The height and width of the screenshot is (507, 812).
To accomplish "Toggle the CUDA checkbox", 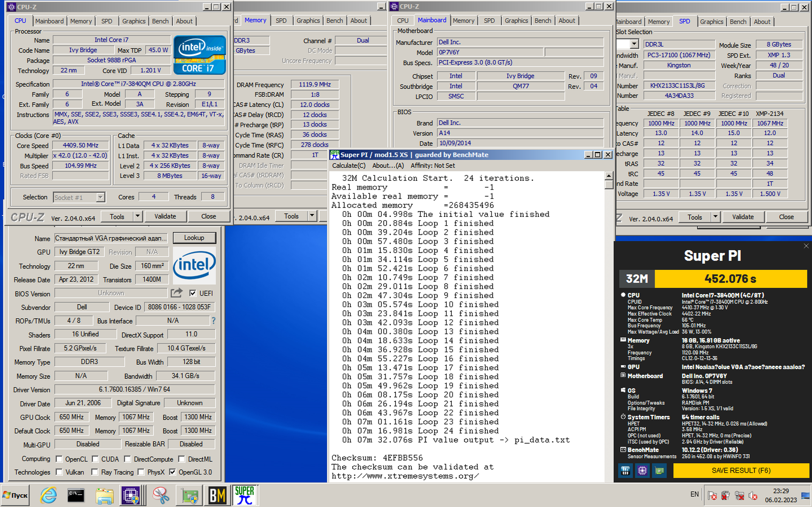I will click(x=95, y=459).
